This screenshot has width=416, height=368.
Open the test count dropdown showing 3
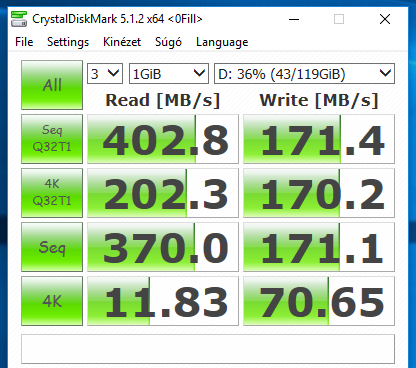point(105,73)
